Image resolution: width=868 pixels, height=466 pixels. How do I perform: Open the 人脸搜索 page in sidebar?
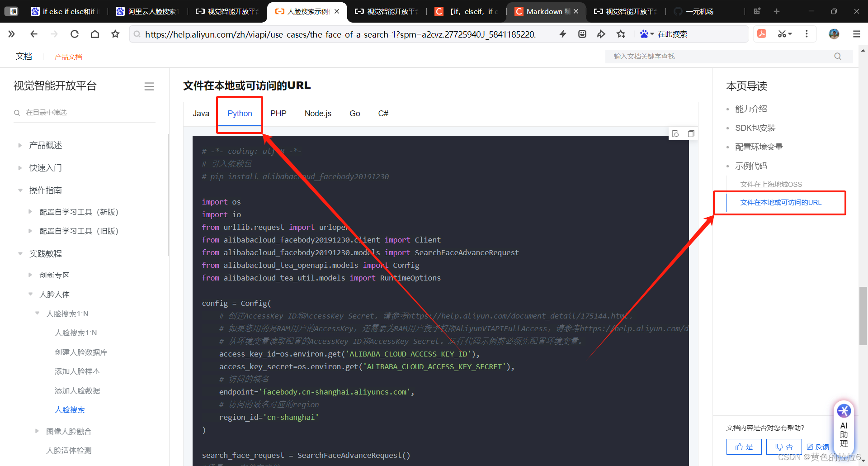[70, 409]
